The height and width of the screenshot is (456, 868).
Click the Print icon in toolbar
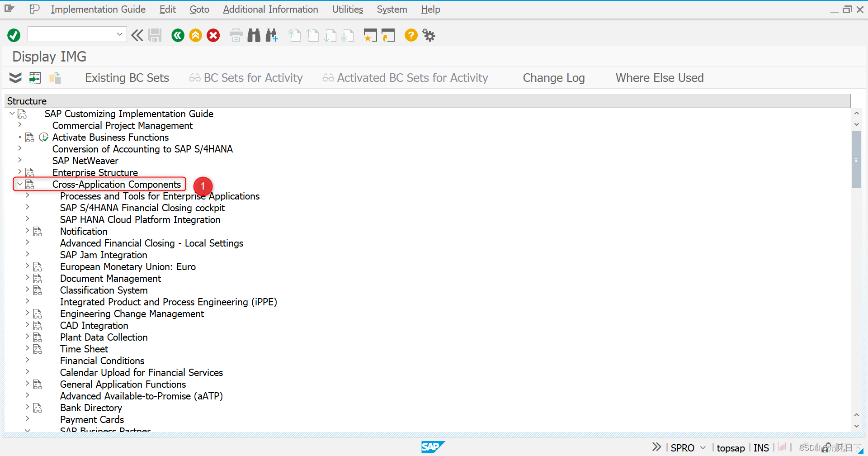[236, 35]
